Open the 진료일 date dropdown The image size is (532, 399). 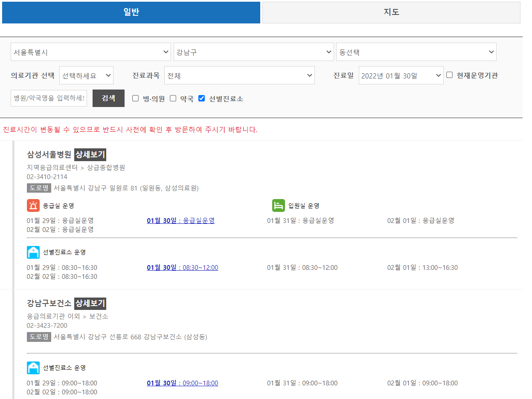(x=401, y=75)
